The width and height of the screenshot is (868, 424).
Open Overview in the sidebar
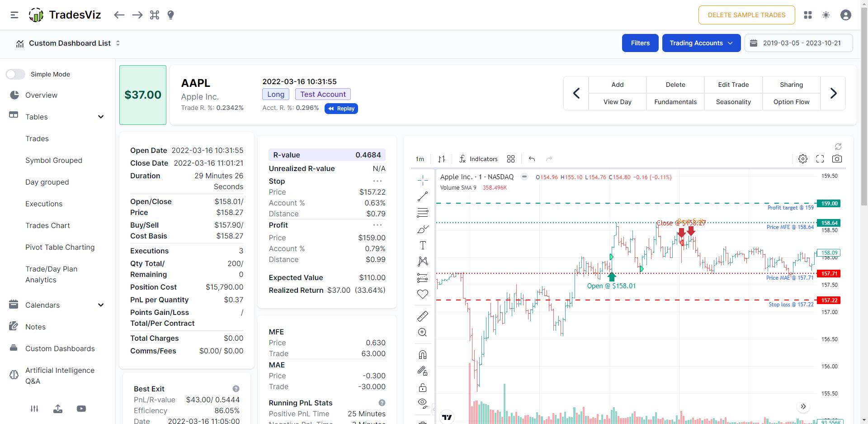(x=41, y=95)
